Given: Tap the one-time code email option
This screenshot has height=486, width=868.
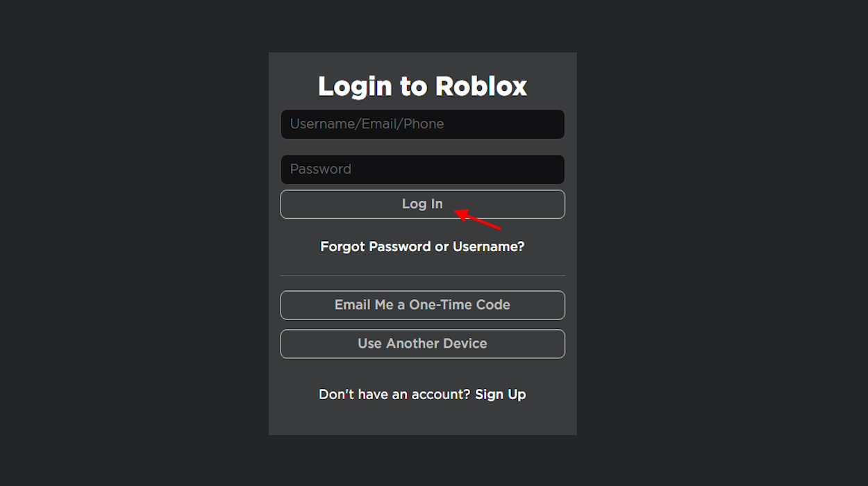Looking at the screenshot, I should 422,305.
